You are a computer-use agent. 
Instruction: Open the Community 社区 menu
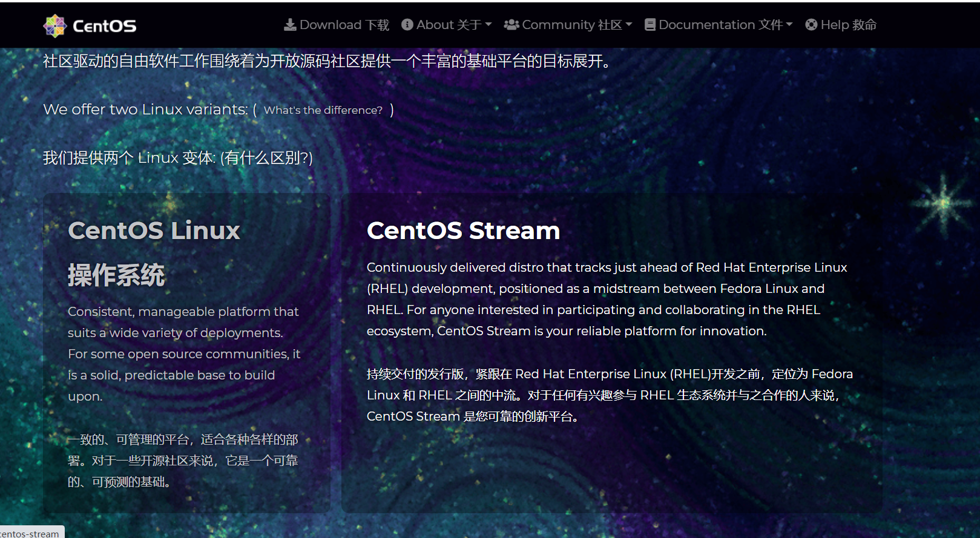[568, 25]
